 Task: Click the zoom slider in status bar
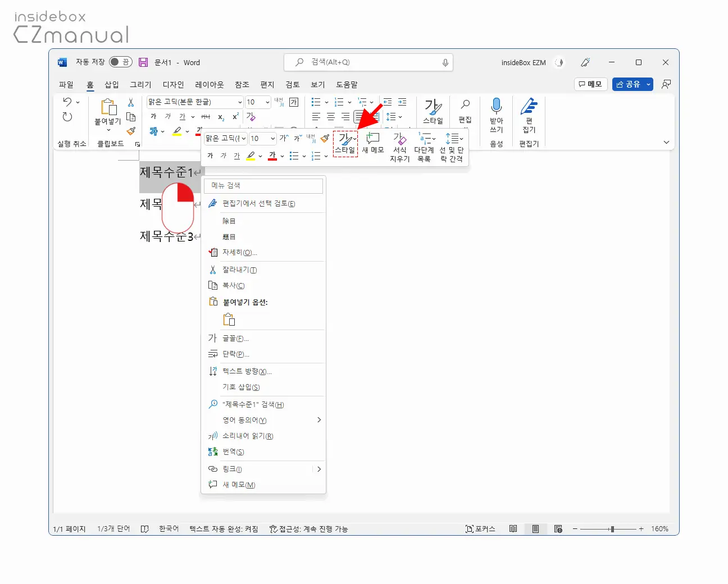coord(608,529)
